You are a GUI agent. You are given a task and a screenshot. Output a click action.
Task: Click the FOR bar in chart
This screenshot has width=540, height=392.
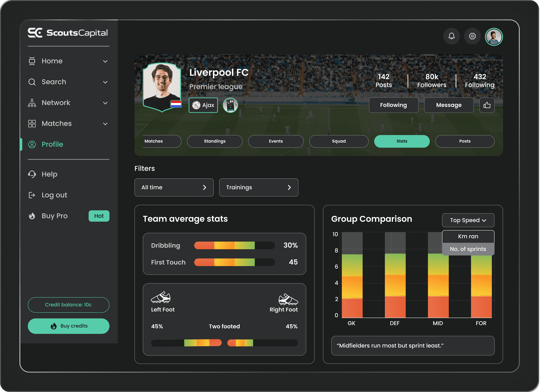pyautogui.click(x=481, y=287)
